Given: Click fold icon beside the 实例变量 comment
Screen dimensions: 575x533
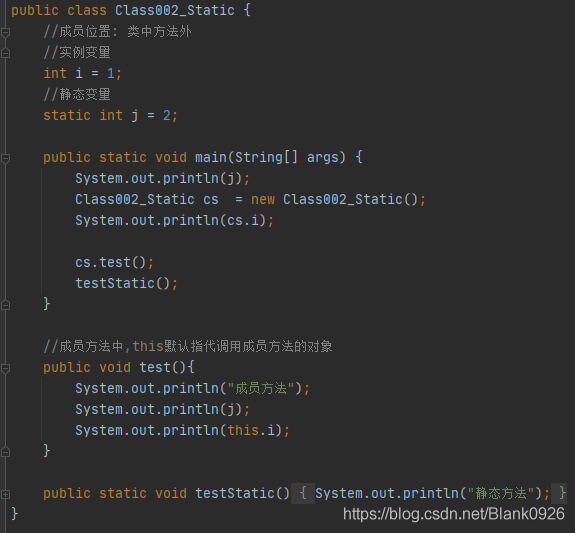Looking at the screenshot, I should point(6,53).
